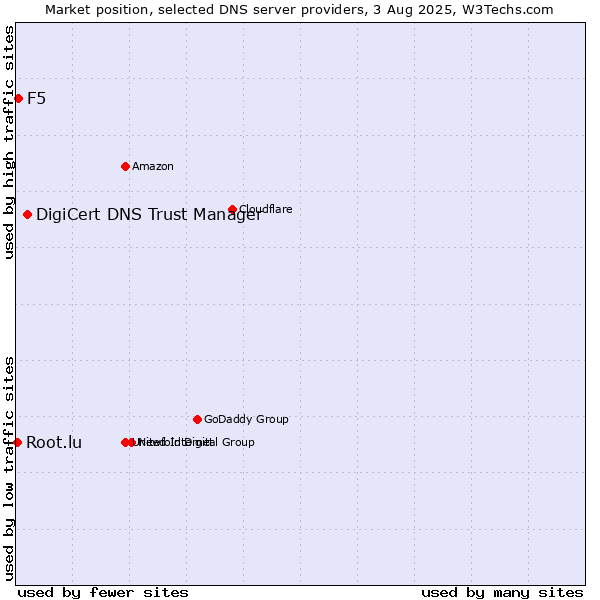Click the 'used by many sites' axis label
600x600 pixels.
pyautogui.click(x=502, y=593)
